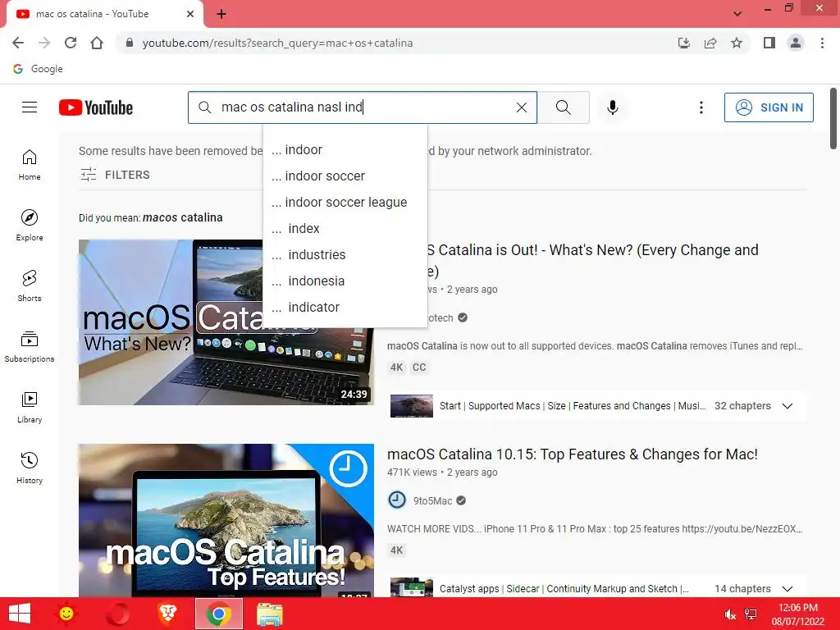Choose the 'indicator' suggestion

point(345,307)
